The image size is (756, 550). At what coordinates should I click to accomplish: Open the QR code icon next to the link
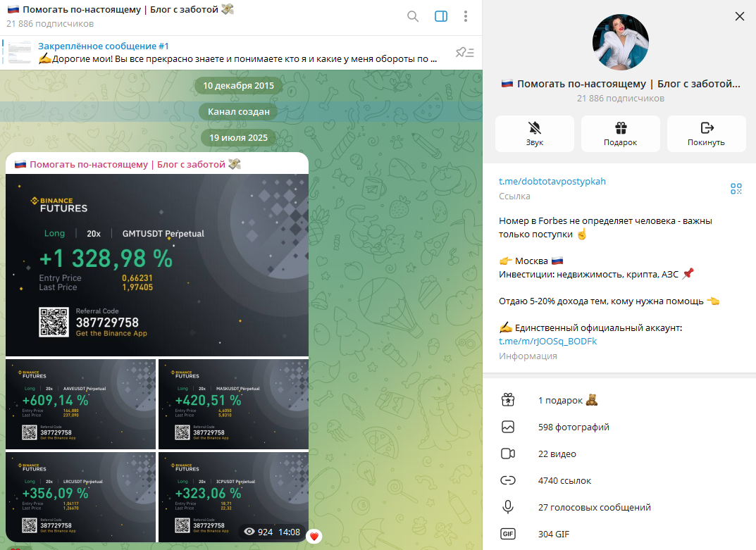tap(736, 189)
